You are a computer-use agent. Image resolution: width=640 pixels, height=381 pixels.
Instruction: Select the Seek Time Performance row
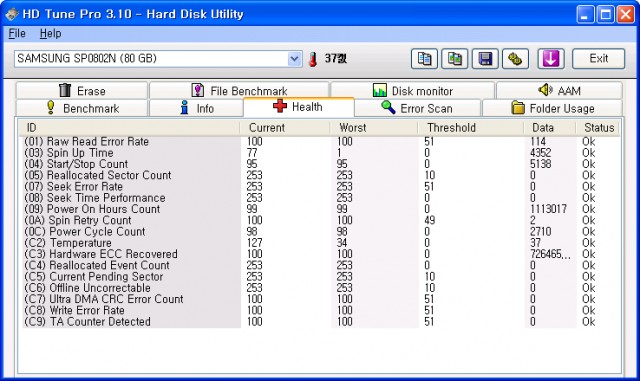click(320, 198)
